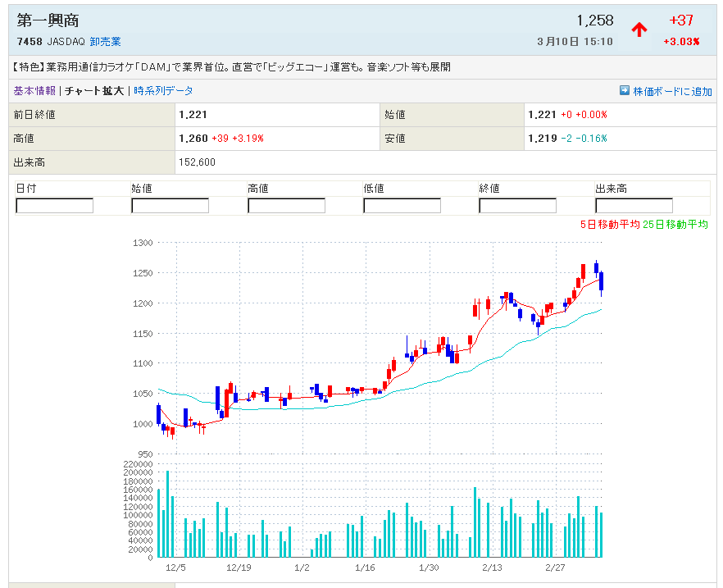Click the 株価ボードに追加 link
The width and height of the screenshot is (723, 588).
672,91
